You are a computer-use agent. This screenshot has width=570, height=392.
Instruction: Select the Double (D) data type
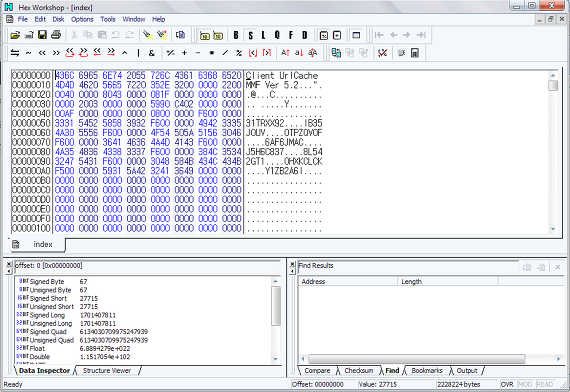pos(305,35)
